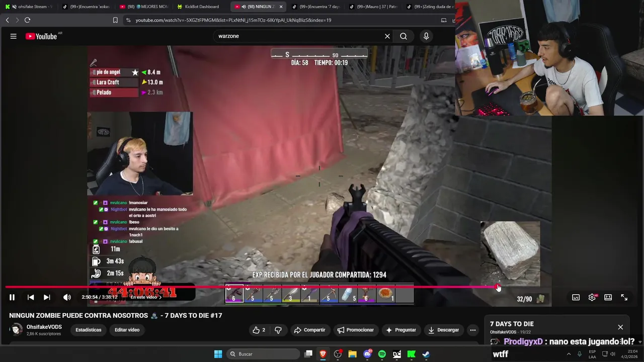Bookmark this page in the browser

tap(115, 20)
